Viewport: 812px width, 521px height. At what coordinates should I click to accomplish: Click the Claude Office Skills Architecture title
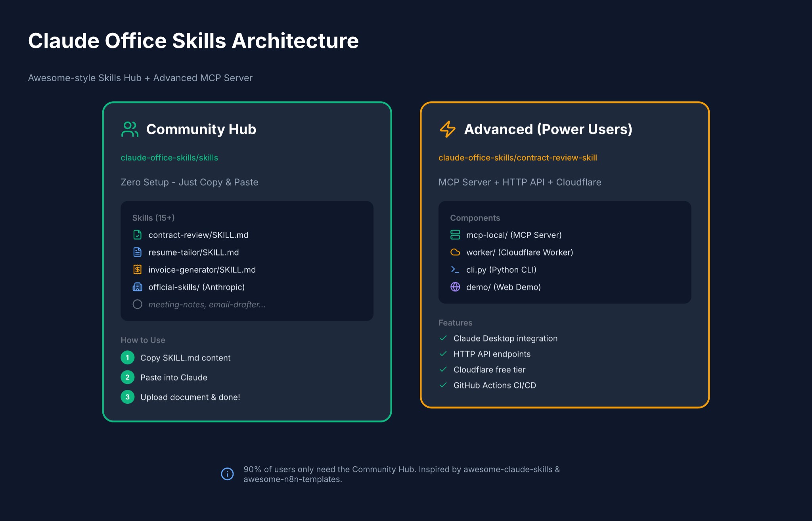point(193,41)
